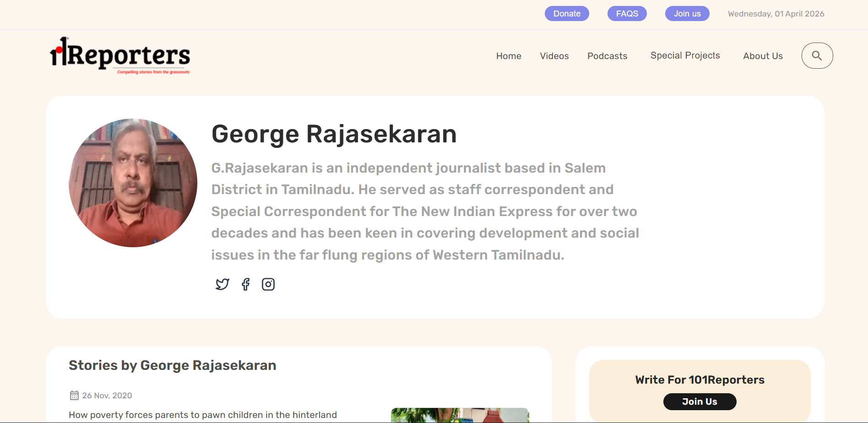Open the story thumbnail image
Image resolution: width=868 pixels, height=423 pixels.
click(x=460, y=415)
